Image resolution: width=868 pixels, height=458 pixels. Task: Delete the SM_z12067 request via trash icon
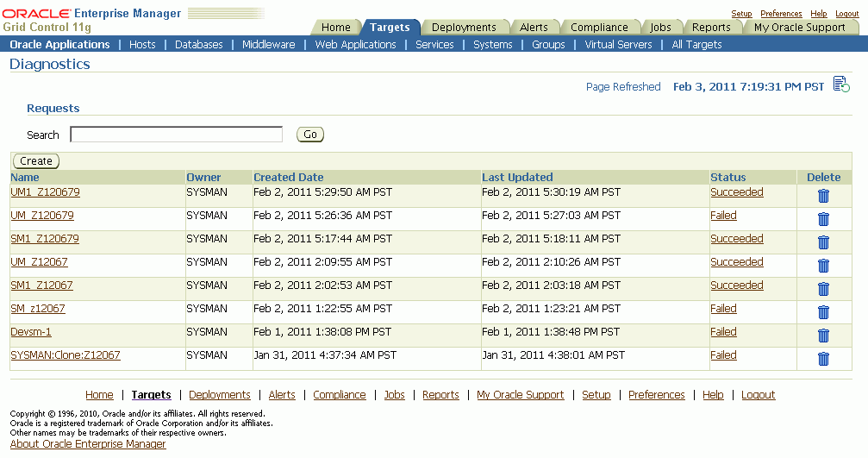click(x=824, y=312)
